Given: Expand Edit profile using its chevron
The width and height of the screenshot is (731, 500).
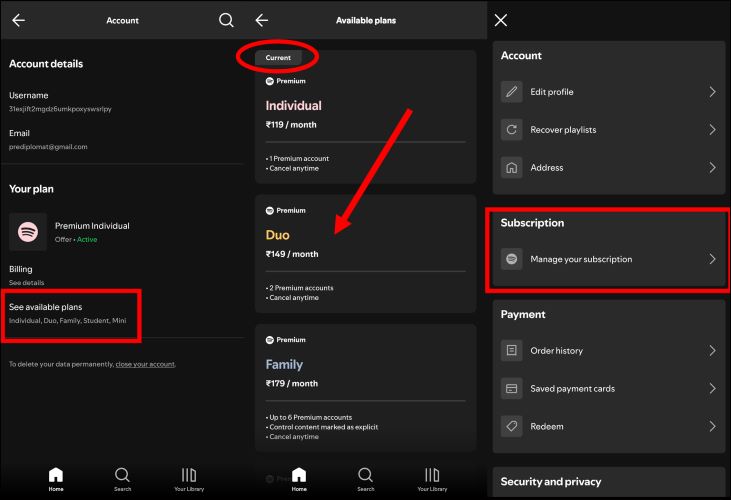Looking at the screenshot, I should pos(712,92).
